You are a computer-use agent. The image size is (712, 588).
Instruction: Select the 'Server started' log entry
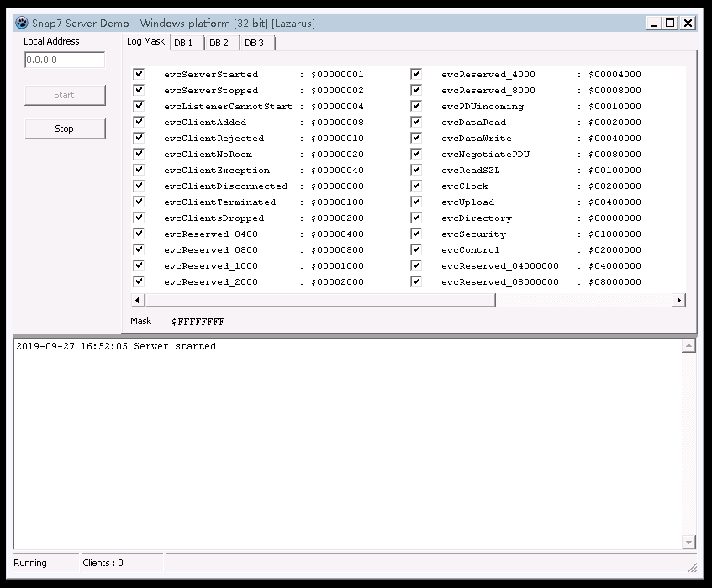pos(116,346)
